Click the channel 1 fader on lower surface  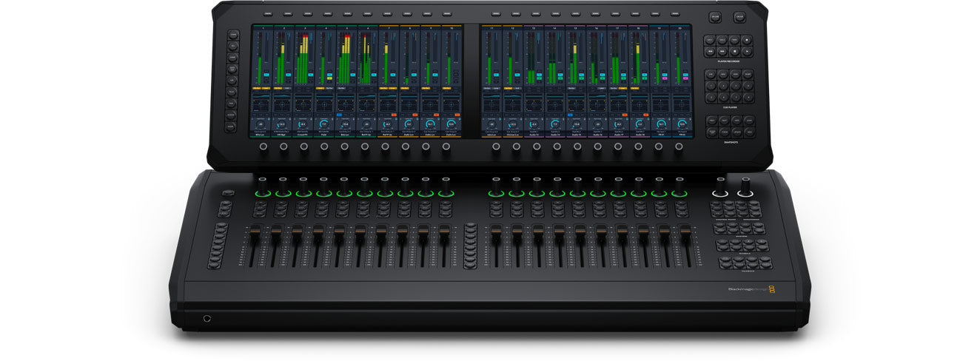[x=252, y=238]
